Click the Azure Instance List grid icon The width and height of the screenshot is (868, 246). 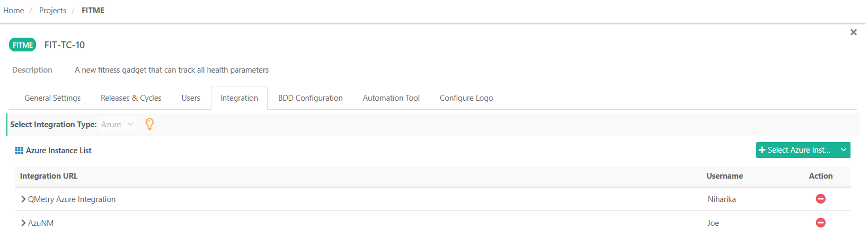click(x=19, y=151)
